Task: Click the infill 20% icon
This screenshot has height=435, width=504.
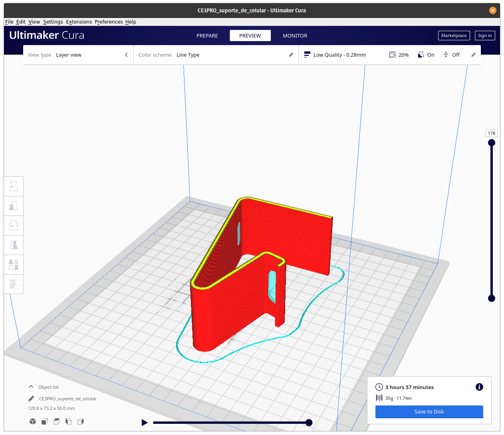Action: point(392,55)
